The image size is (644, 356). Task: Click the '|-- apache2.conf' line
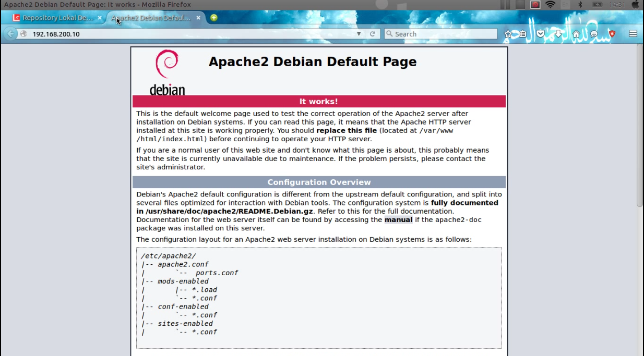point(175,264)
